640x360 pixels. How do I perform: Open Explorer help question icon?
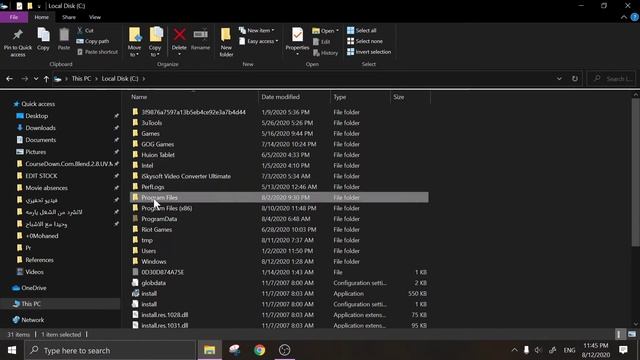[635, 17]
